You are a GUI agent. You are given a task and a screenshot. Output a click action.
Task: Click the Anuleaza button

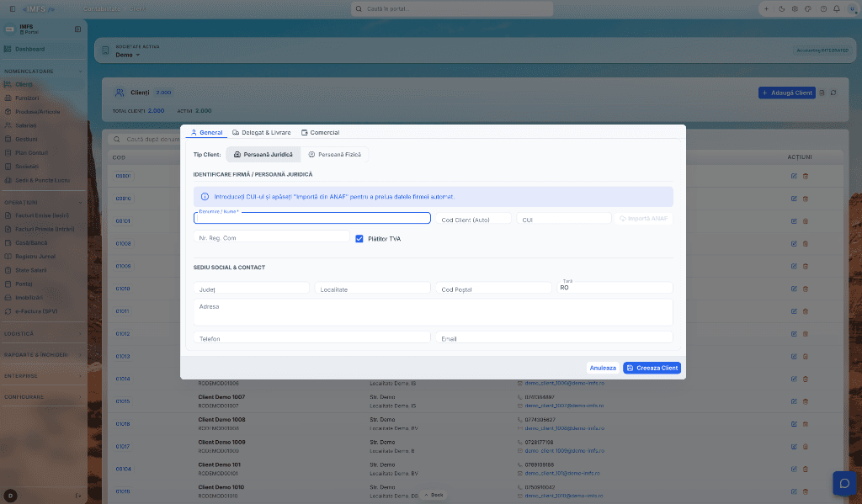pyautogui.click(x=603, y=368)
